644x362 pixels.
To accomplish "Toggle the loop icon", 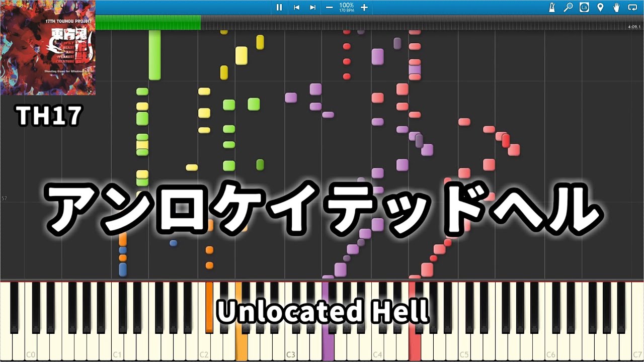I will pos(632,7).
